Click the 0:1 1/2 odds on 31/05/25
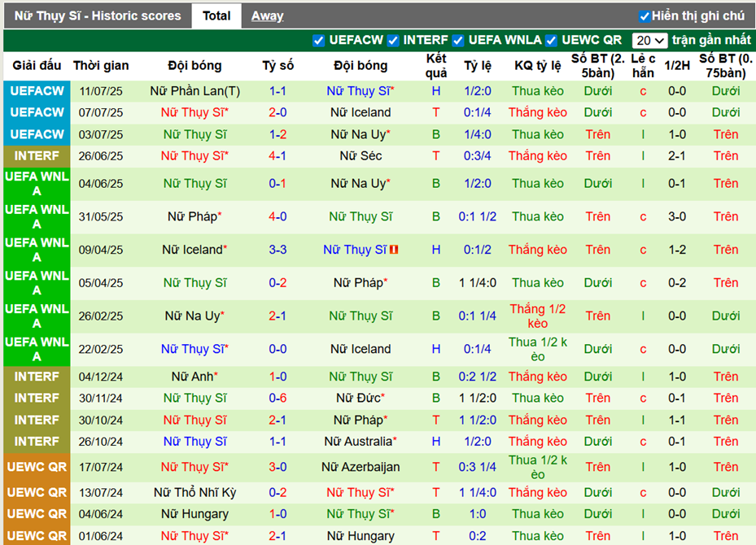Viewport: 756px width, 545px height. [x=478, y=217]
